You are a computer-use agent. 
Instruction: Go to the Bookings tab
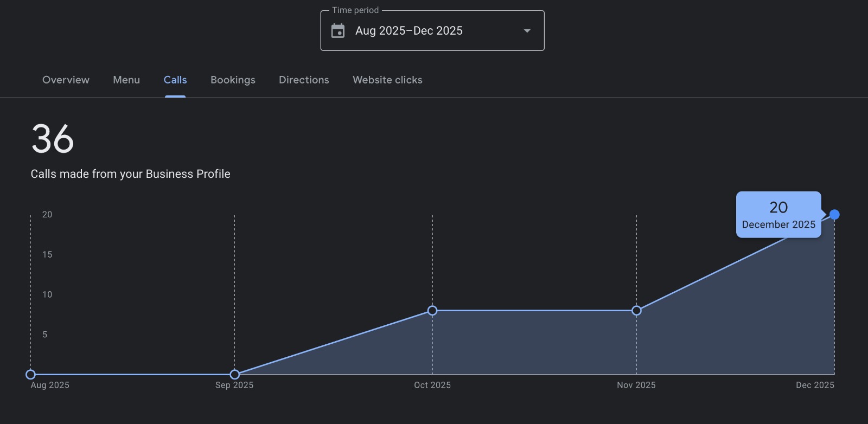pos(233,80)
